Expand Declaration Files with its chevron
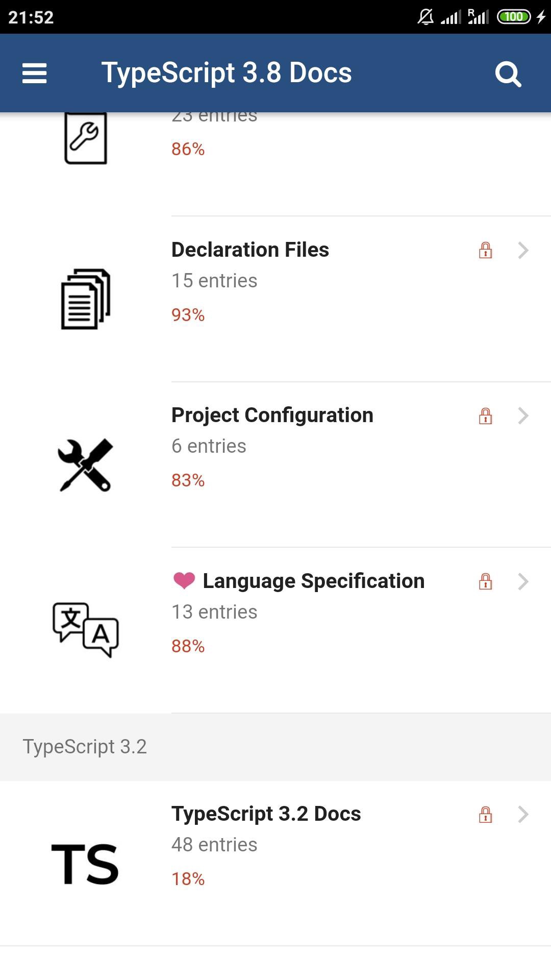Screen dimensions: 551x980 click(523, 250)
